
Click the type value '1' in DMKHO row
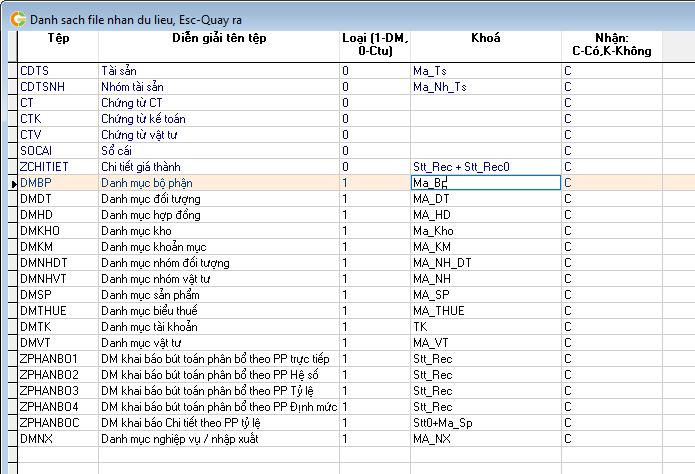pos(375,231)
